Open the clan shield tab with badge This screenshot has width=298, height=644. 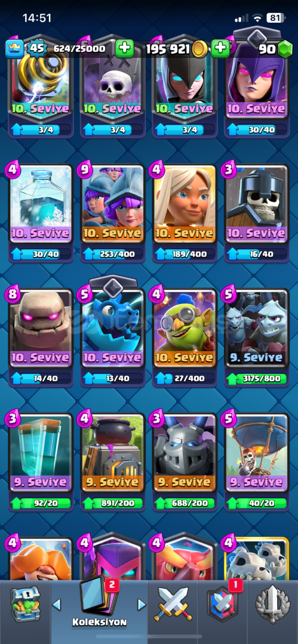tap(223, 604)
